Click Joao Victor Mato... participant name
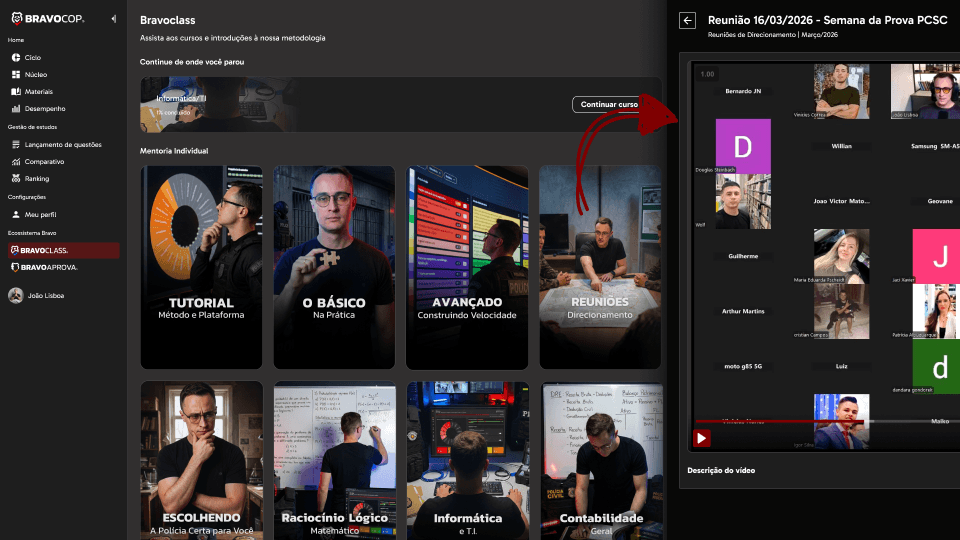This screenshot has width=960, height=540. pos(841,201)
